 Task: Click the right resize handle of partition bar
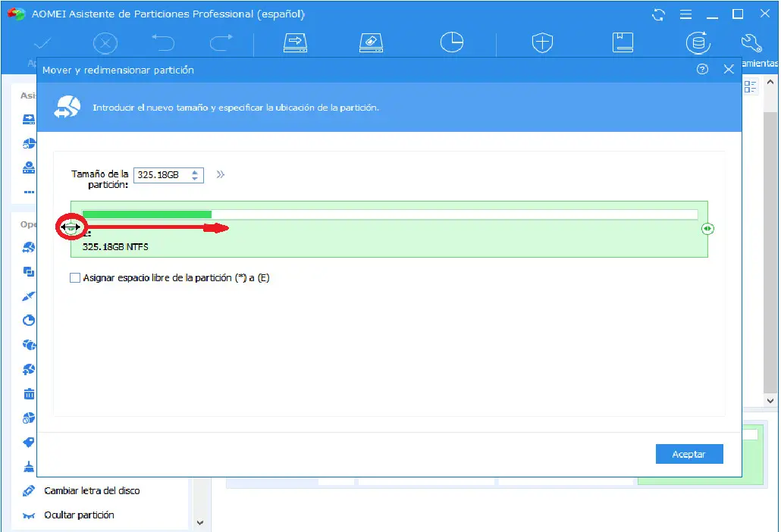[707, 228]
